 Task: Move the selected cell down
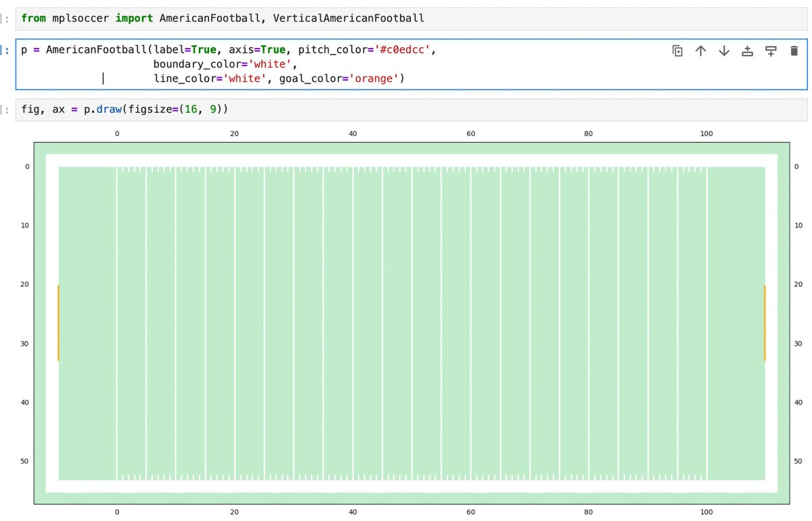(724, 51)
